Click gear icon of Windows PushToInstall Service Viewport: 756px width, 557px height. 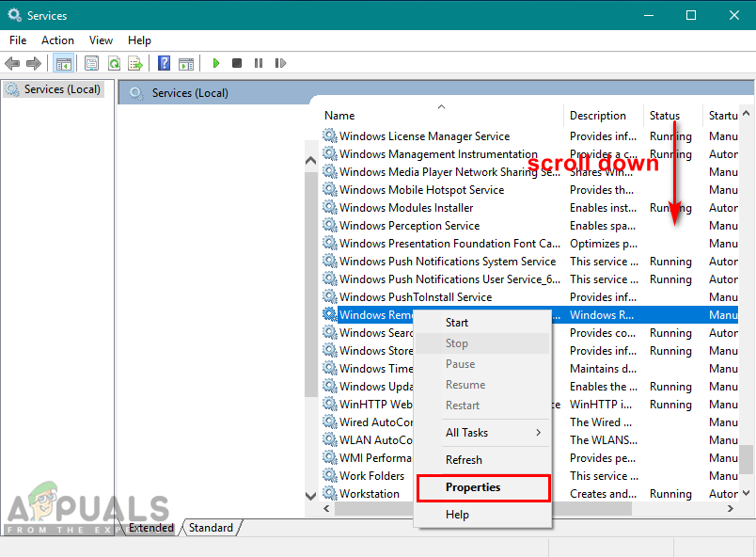[x=330, y=296]
